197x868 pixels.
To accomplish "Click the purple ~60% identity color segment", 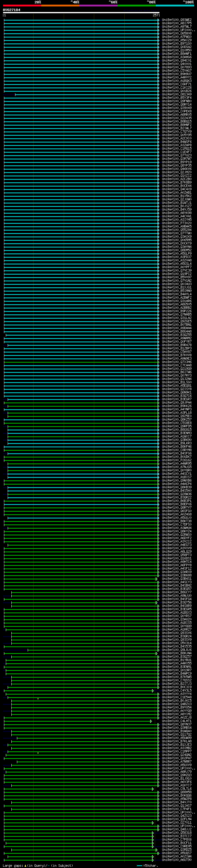I will (99, 6).
